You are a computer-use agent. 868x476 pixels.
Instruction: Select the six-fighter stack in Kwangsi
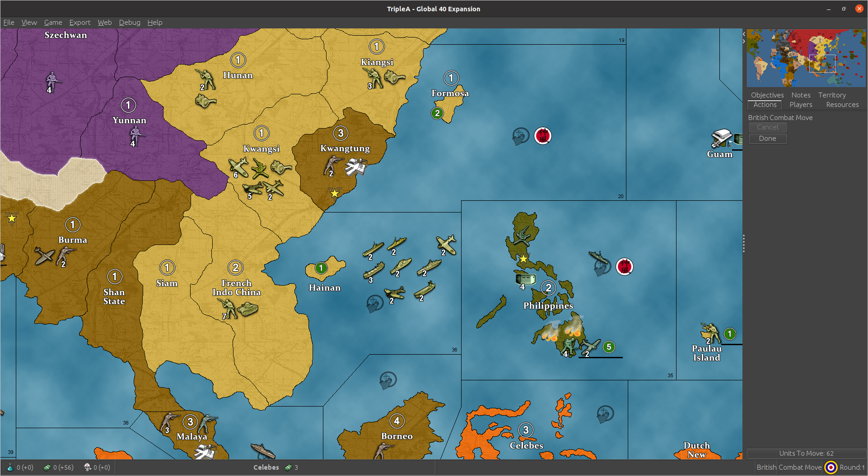[238, 167]
